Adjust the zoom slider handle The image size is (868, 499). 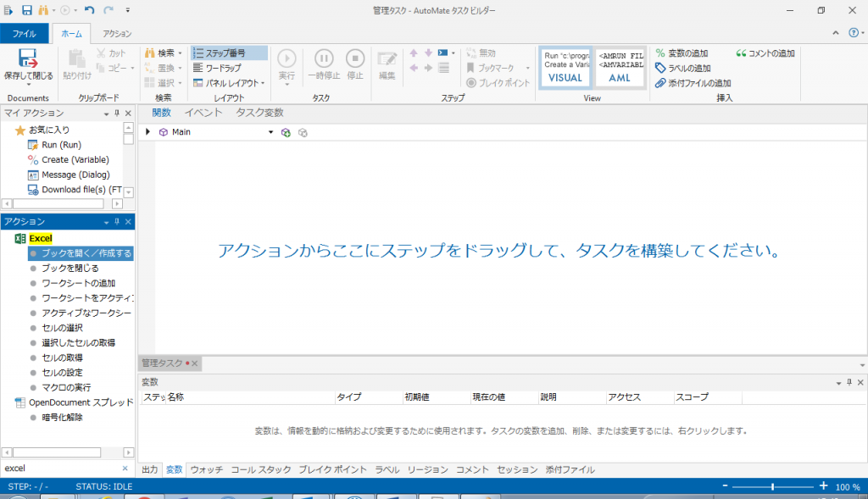point(772,487)
